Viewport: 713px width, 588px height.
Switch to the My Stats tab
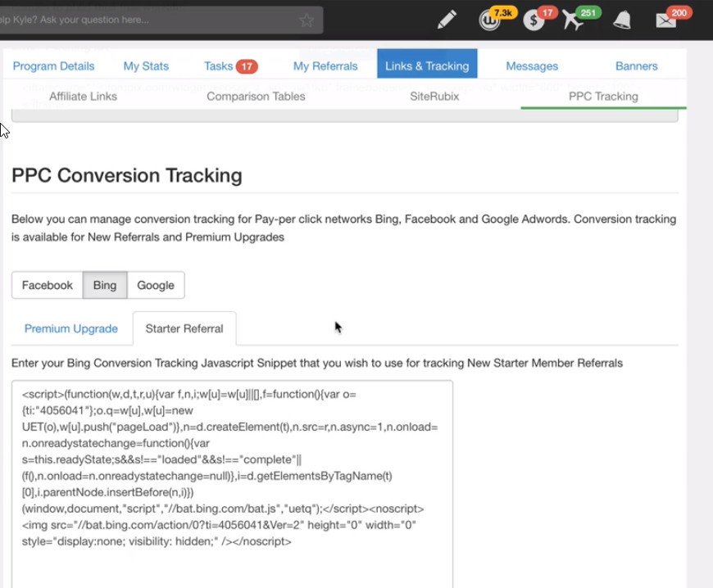coord(146,66)
